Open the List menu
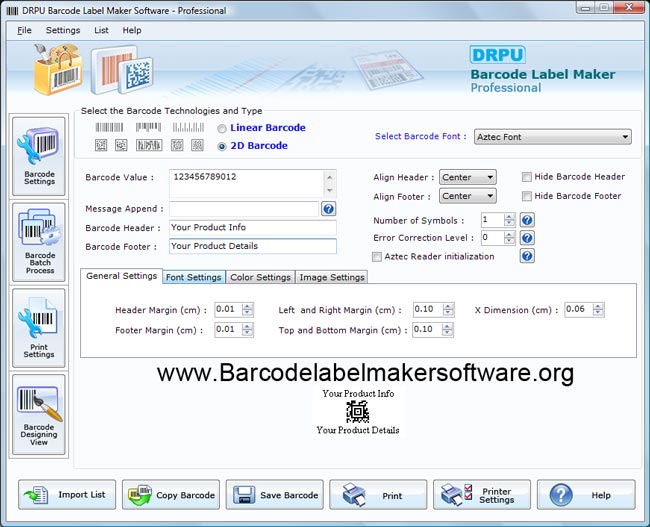The image size is (650, 527). coord(101,30)
